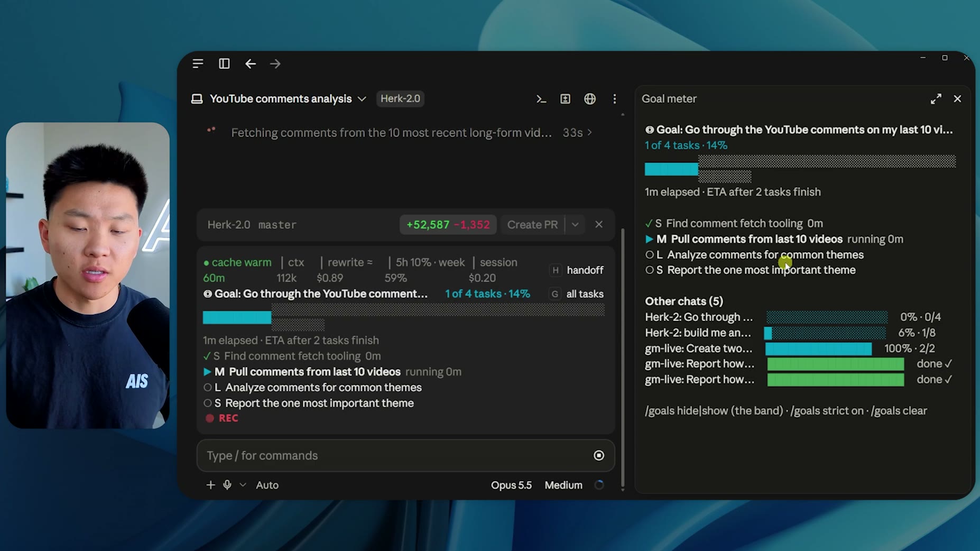Open the three-dot more options menu
Image resolution: width=980 pixels, height=551 pixels.
click(614, 99)
